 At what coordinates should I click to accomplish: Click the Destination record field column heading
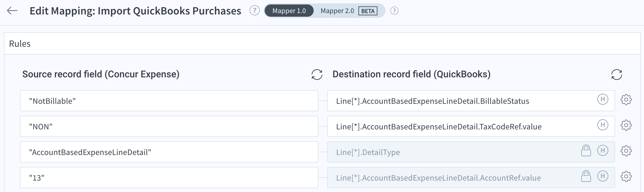[x=411, y=74]
